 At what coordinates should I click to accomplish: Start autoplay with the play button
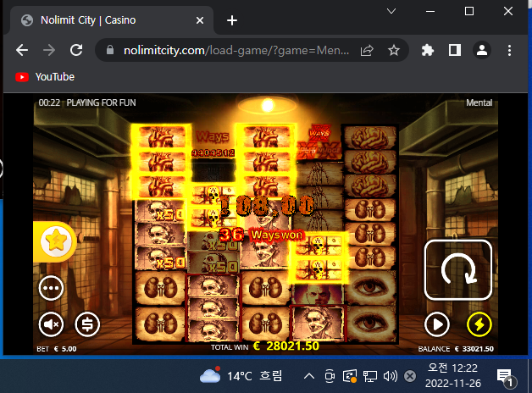tap(437, 324)
